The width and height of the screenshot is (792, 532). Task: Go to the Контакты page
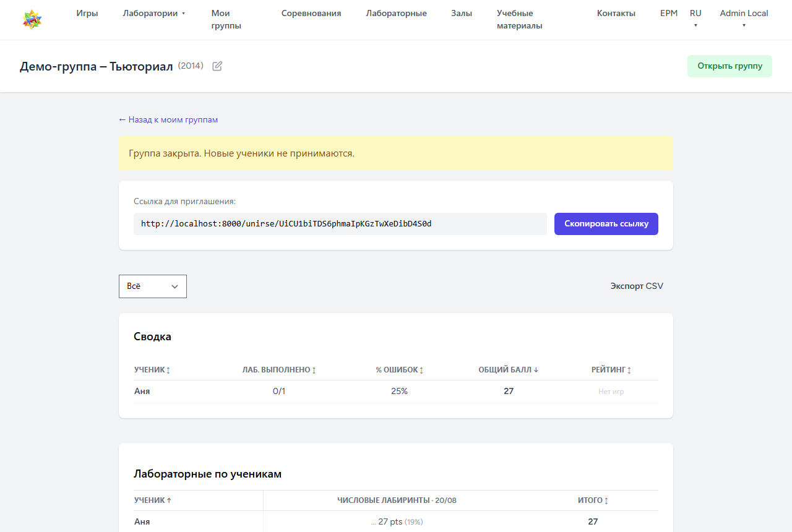click(616, 14)
